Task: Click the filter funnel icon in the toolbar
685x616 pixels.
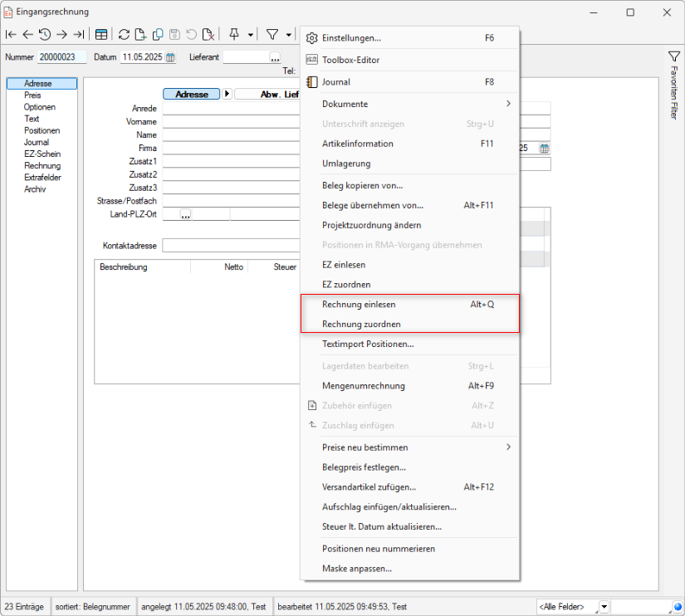Action: point(272,34)
